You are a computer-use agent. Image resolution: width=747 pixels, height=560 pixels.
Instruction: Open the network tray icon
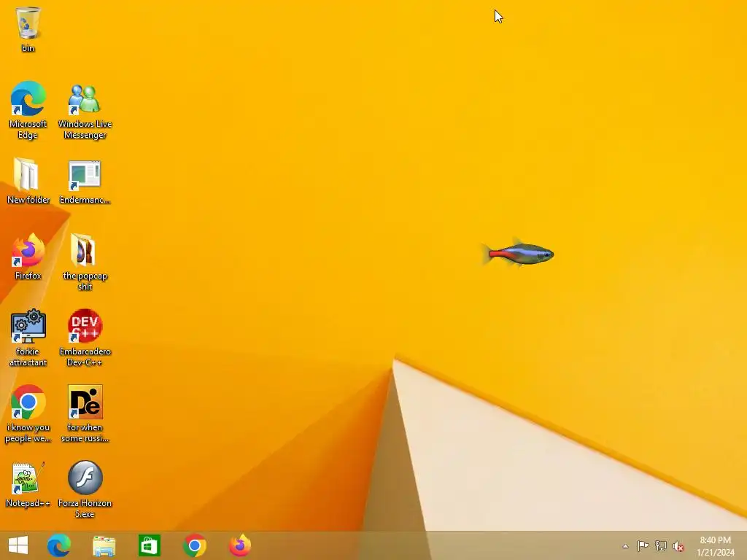(661, 545)
